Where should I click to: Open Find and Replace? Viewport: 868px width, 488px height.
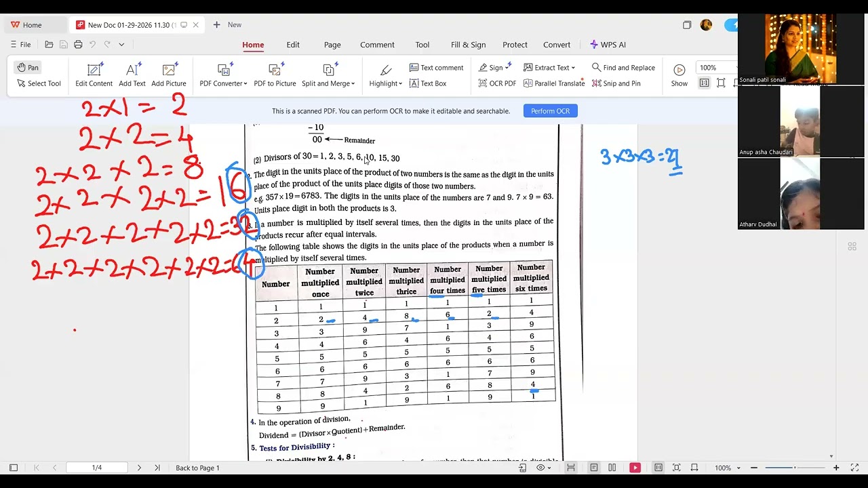pos(623,68)
